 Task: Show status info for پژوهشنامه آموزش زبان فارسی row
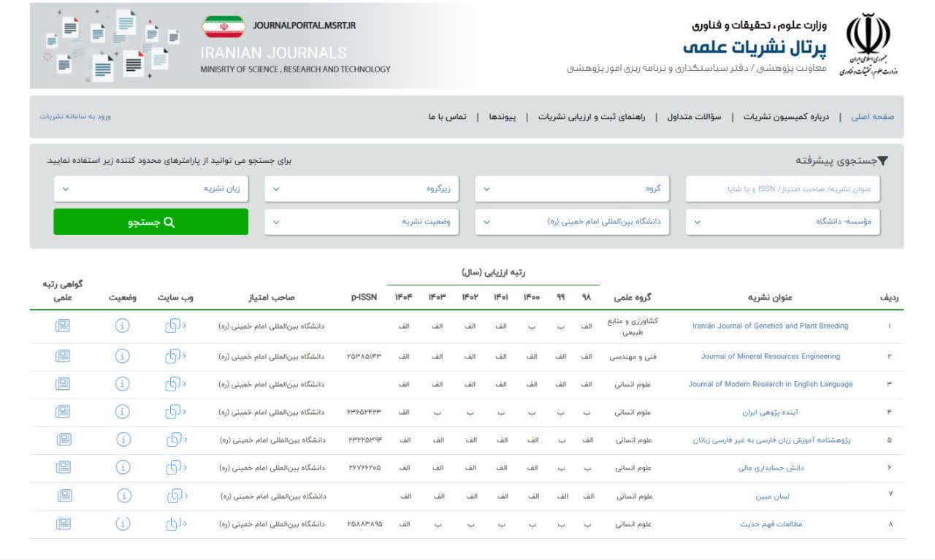(x=123, y=440)
